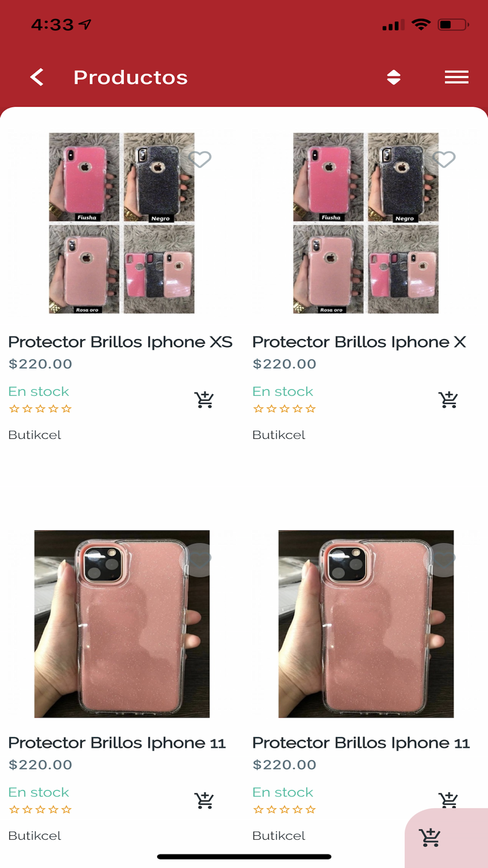Open Protector Brillos Iphone XS product image

(122, 223)
